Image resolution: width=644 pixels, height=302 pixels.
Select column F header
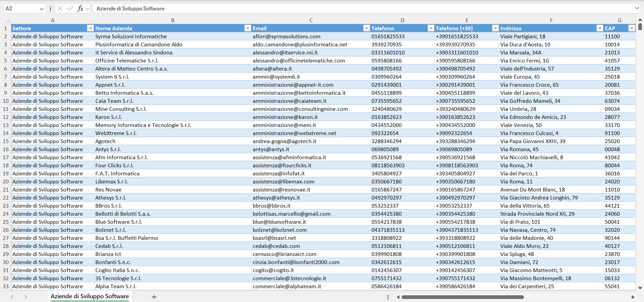pos(551,20)
